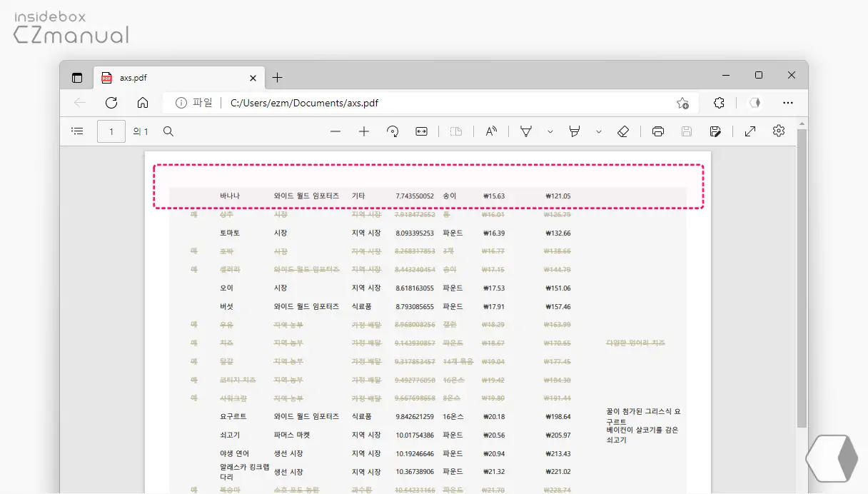This screenshot has width=868, height=494.
Task: Click the Save As icon
Action: [x=715, y=131]
